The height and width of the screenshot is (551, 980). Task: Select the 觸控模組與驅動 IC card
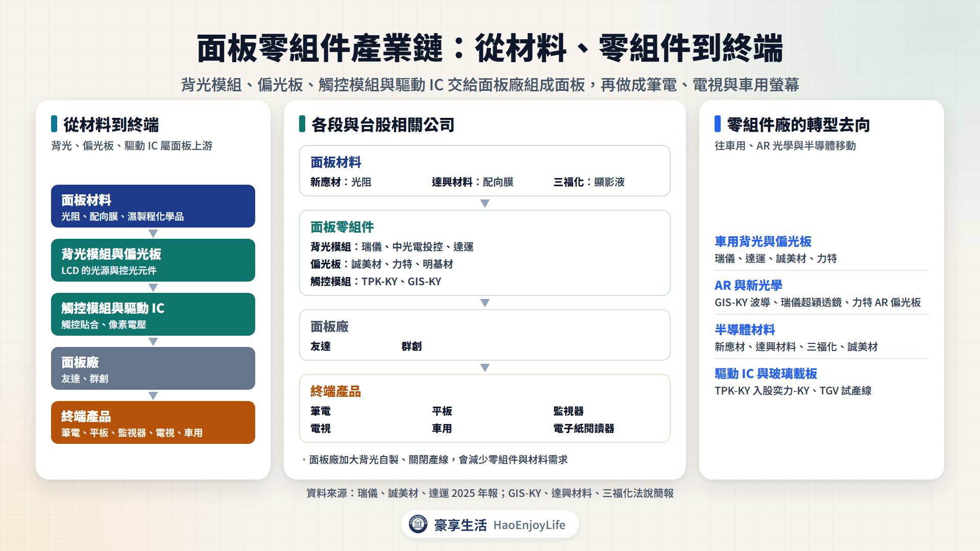153,314
